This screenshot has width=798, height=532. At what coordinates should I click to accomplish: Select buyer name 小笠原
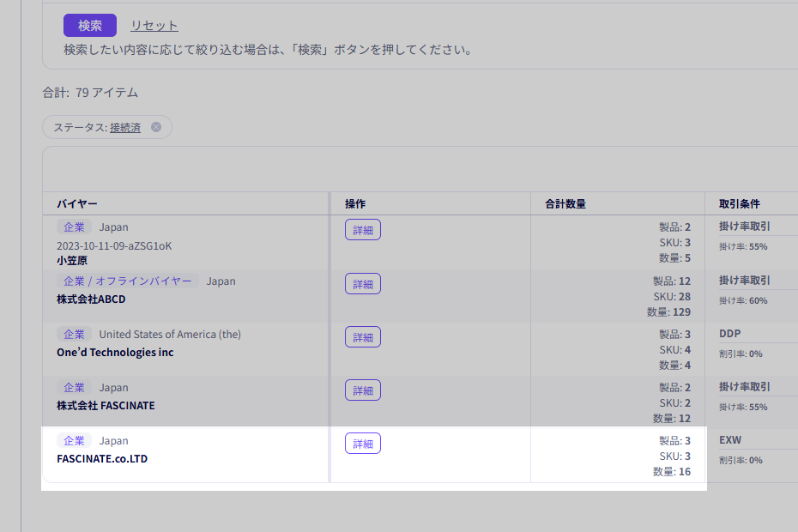(x=72, y=260)
